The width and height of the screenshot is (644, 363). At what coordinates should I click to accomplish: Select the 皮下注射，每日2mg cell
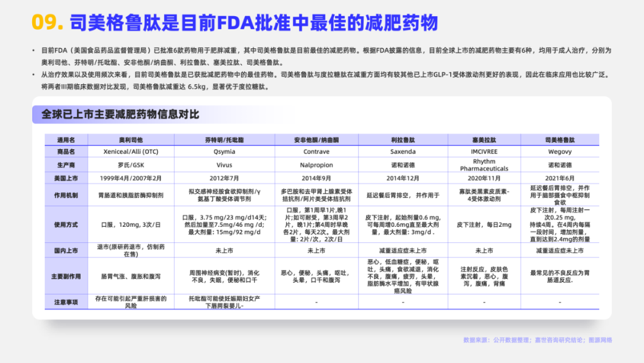[x=484, y=225]
